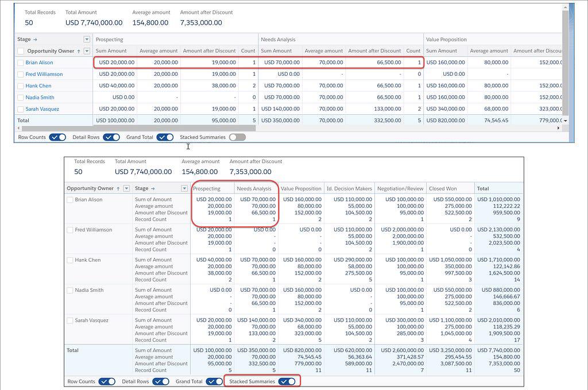Screen dimensions: 588x390
Task: Select the Negotiation/Review column header
Action: 401,188
